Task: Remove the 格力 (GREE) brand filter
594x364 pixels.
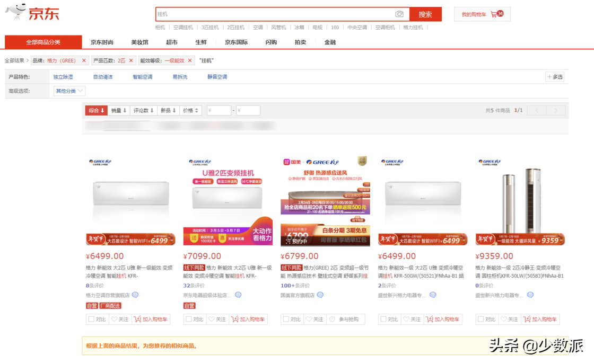Action: click(x=84, y=60)
